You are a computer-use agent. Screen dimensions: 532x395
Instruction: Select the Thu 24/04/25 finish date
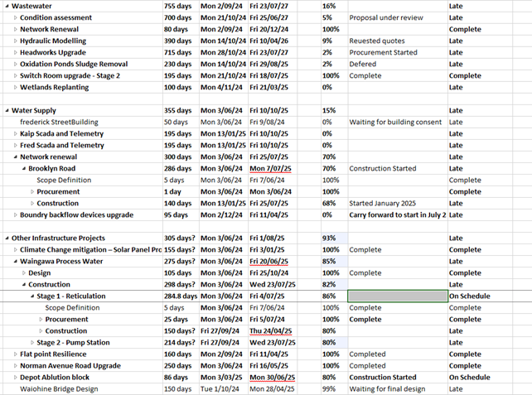(x=271, y=331)
